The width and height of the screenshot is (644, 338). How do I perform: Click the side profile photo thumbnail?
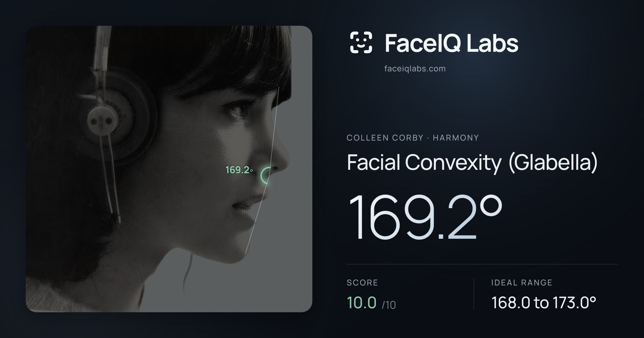169,169
